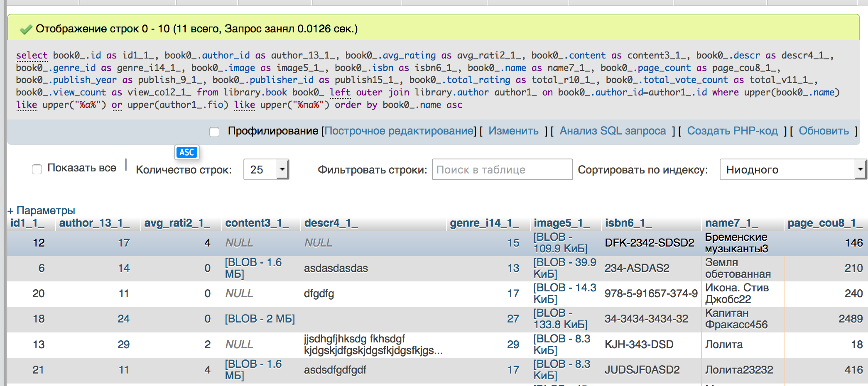Open BLOB 39.9 КиБ image link

tap(565, 268)
